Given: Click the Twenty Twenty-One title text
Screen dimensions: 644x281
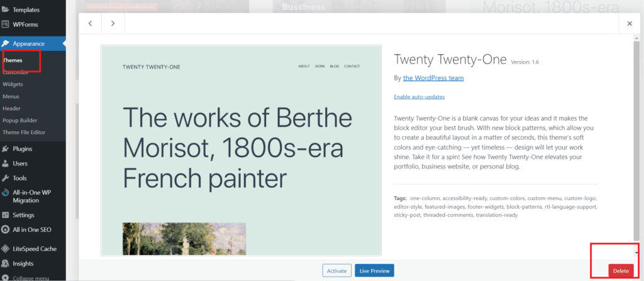Looking at the screenshot, I should (450, 60).
